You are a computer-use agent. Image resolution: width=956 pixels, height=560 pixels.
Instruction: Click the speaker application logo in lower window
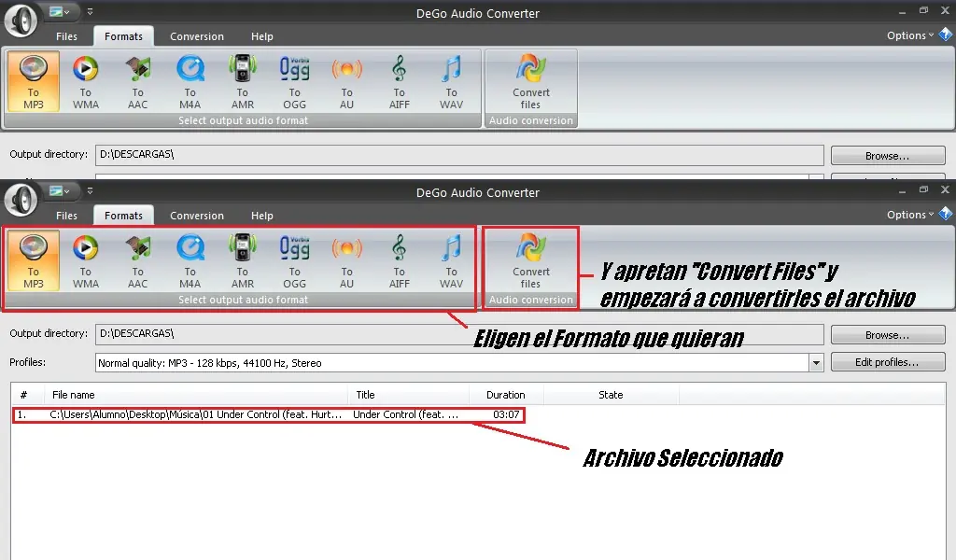21,199
